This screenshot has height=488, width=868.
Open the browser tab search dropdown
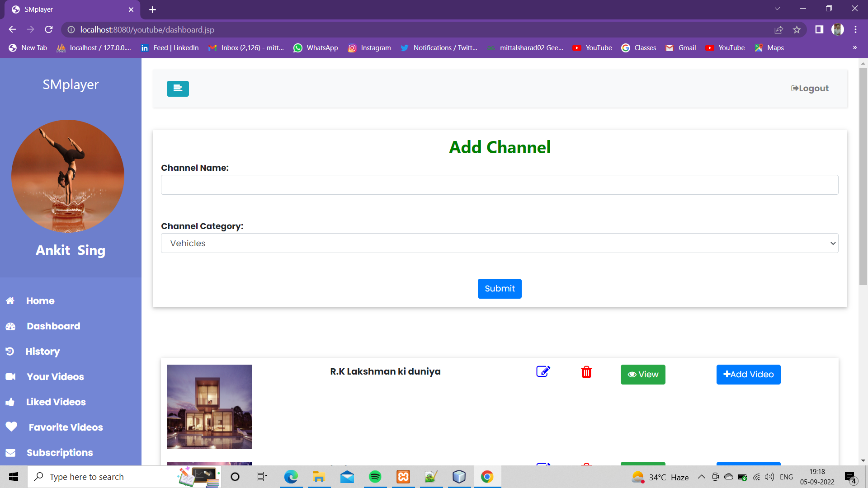click(777, 8)
